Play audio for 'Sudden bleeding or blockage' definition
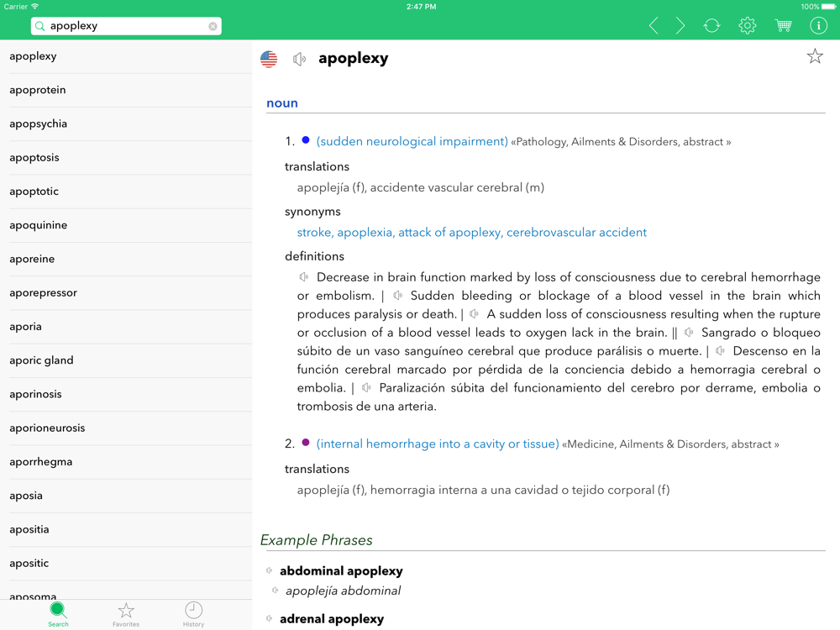Screen dimensions: 840x630 pyautogui.click(x=398, y=295)
